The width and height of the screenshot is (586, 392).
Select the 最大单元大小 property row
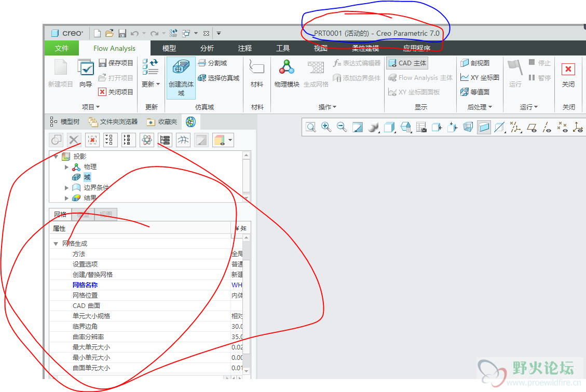pyautogui.click(x=146, y=347)
